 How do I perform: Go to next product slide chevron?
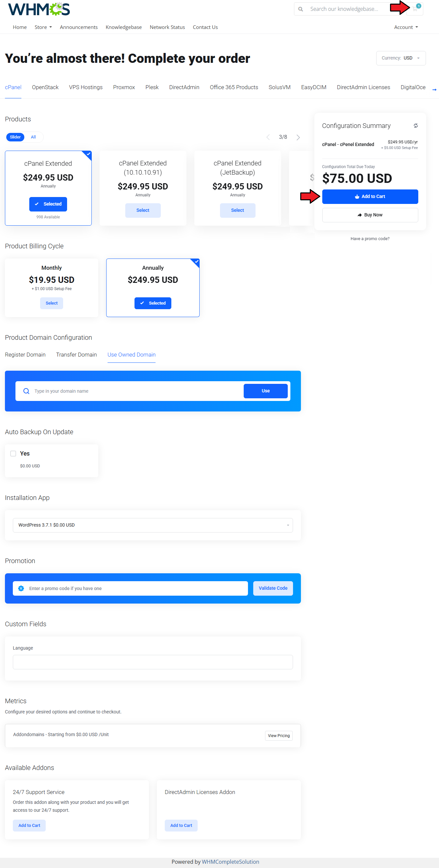[298, 137]
